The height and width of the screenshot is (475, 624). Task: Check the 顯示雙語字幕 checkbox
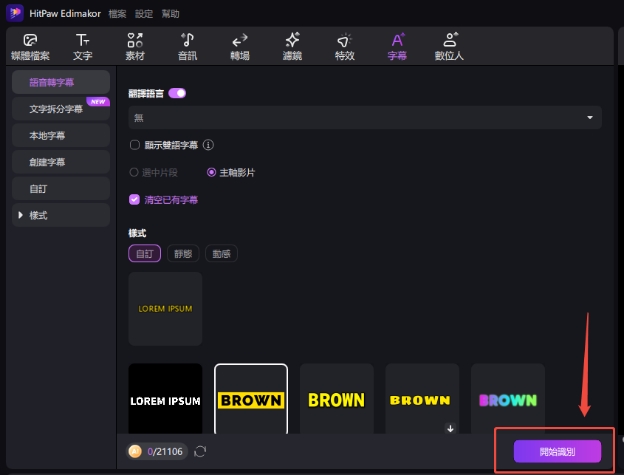[x=135, y=145]
